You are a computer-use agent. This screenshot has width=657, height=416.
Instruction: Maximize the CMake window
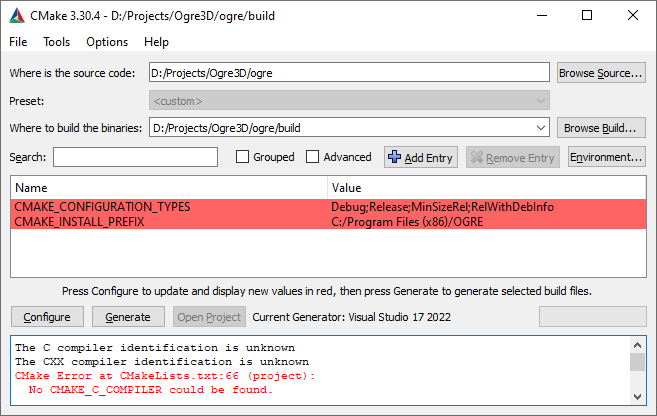click(587, 16)
